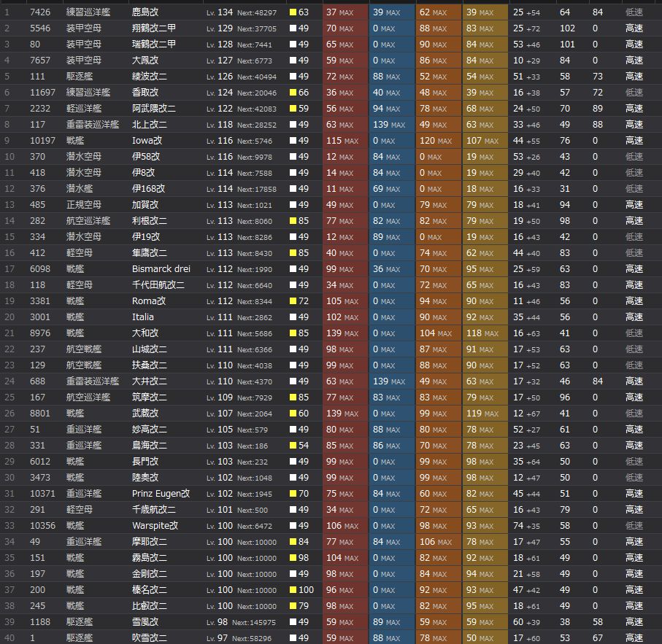The width and height of the screenshot is (662, 644).
Task: Click anti-air value 106 MAX for 摩耶改二
Action: point(435,541)
